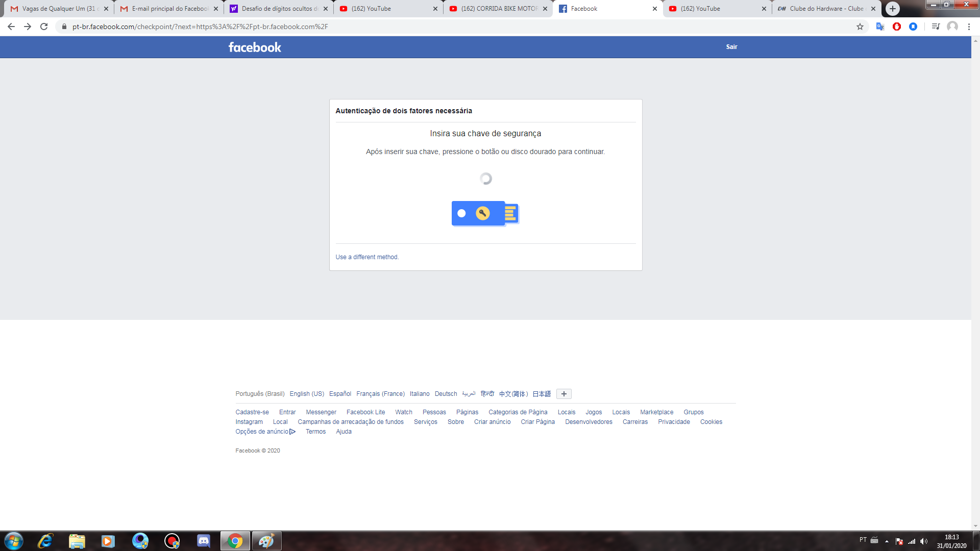Click the page scrollbar down arrow
This screenshot has width=980, height=551.
tap(975, 526)
